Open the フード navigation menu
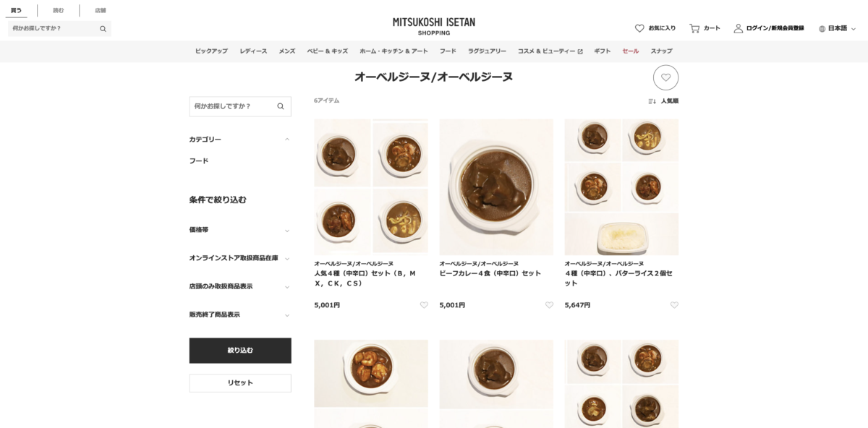The image size is (868, 428). point(448,51)
